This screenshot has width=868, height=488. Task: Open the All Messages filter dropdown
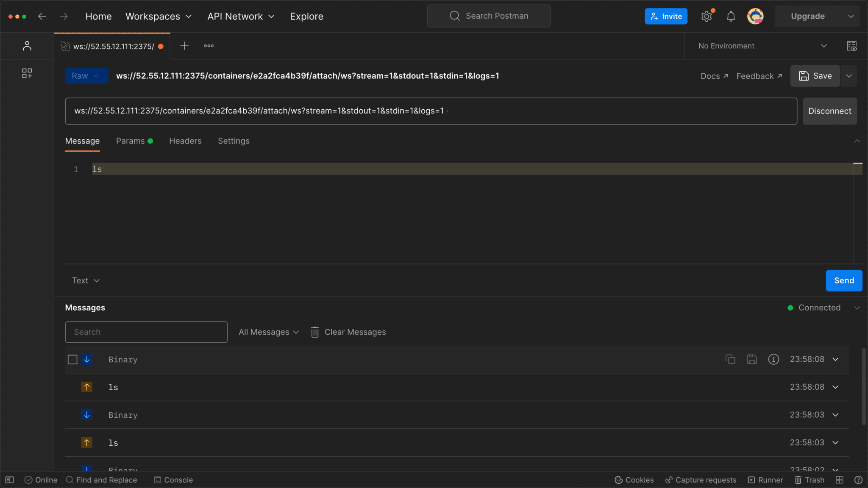pos(268,332)
